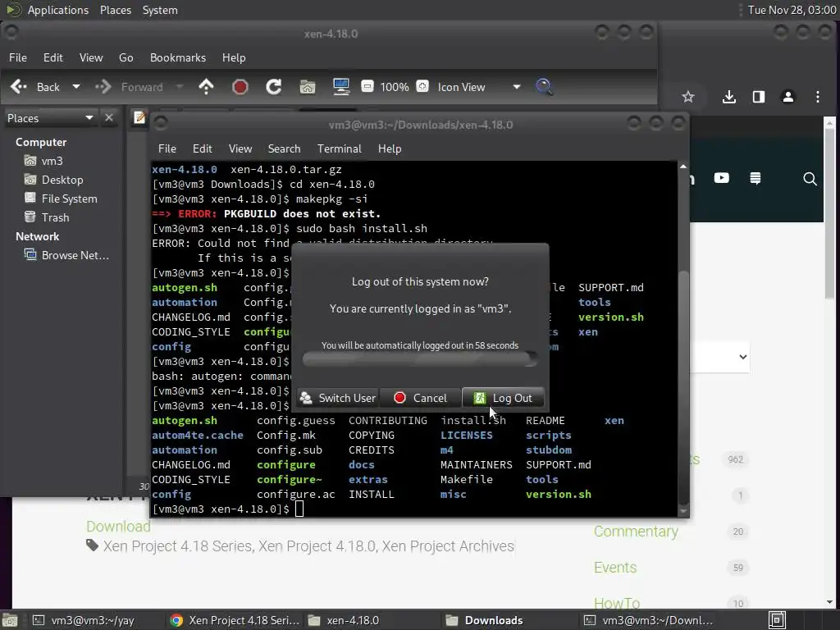This screenshot has width=840, height=630.
Task: Open terminal window File menu
Action: point(167,148)
